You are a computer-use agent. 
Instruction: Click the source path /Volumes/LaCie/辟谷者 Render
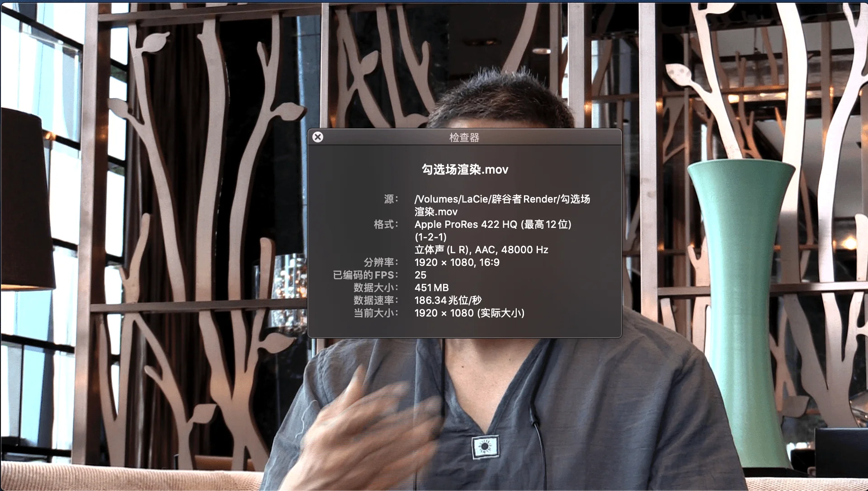(x=486, y=199)
